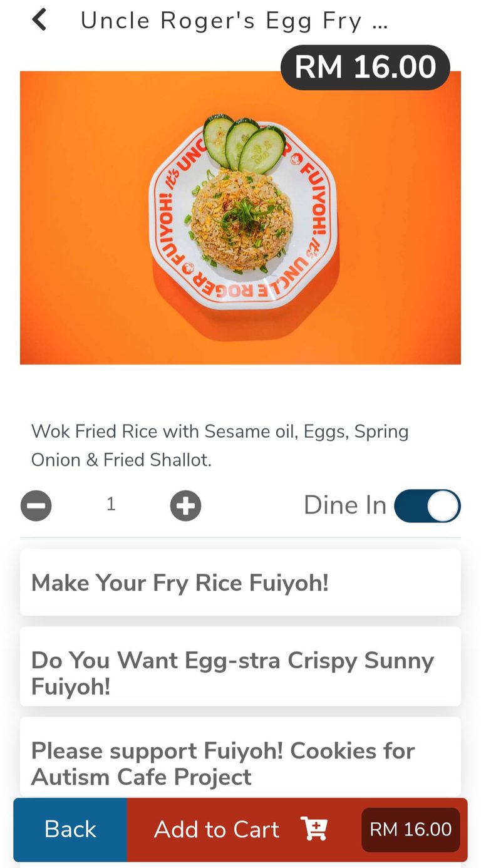Click the cucumber slices in the photo
Image resolution: width=481 pixels, height=868 pixels.
pos(244,143)
